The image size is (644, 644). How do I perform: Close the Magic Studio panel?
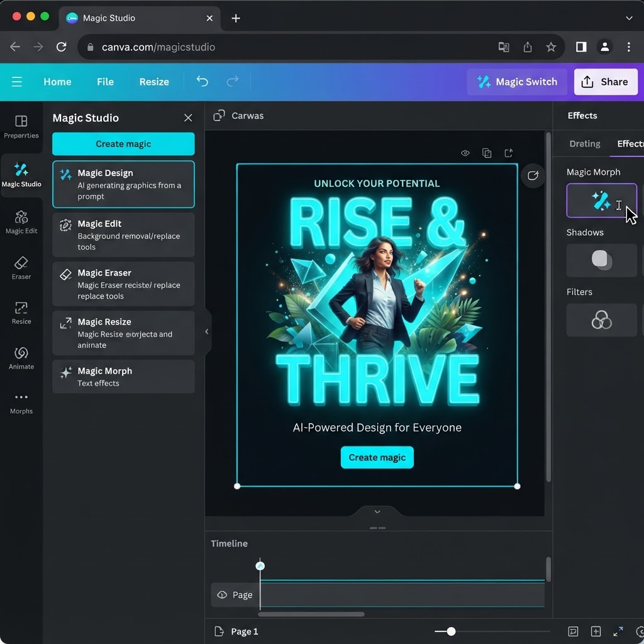pyautogui.click(x=188, y=118)
